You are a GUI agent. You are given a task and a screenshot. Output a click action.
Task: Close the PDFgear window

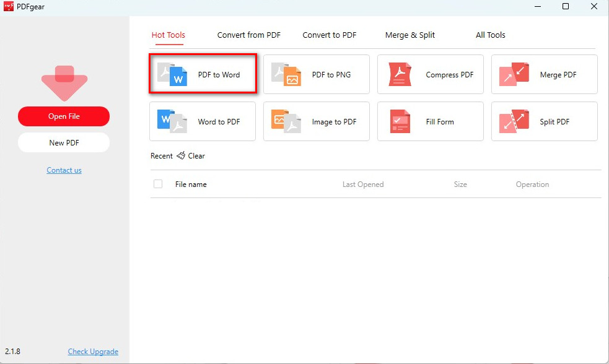coord(594,6)
